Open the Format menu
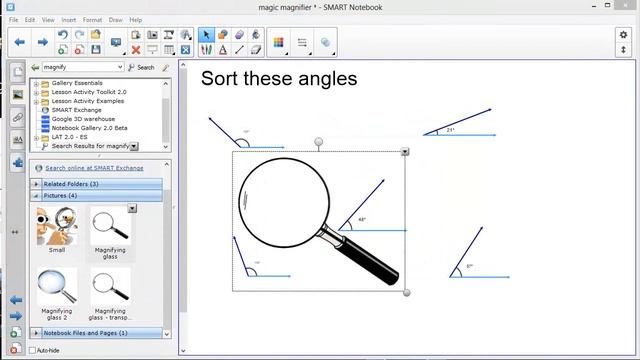 92,20
